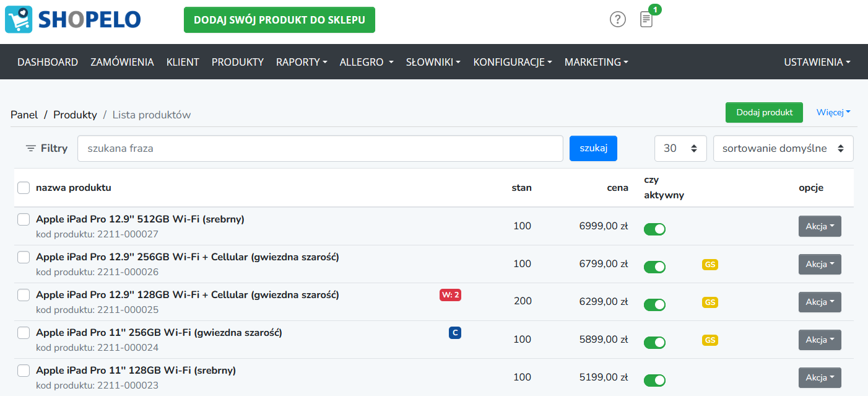The image size is (868, 396).
Task: Click GS badge for product 2211-000024
Action: click(x=710, y=340)
